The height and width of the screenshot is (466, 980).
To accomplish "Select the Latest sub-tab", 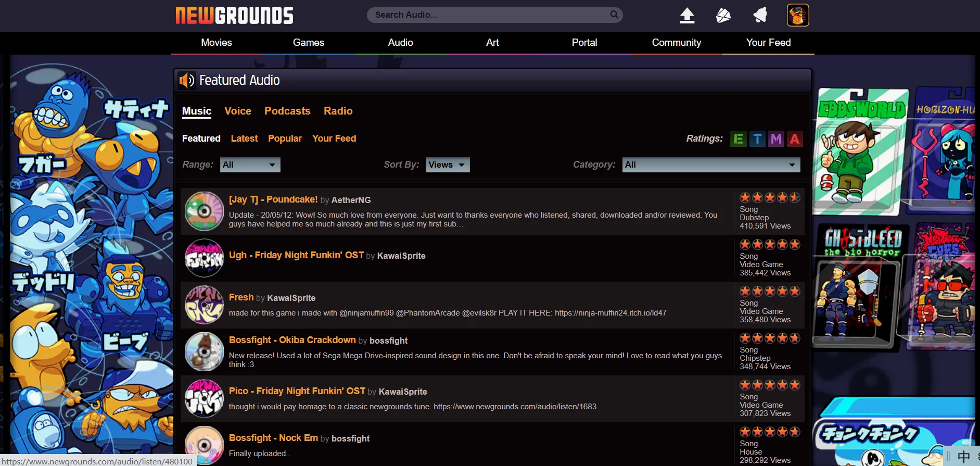I will pyautogui.click(x=245, y=138).
